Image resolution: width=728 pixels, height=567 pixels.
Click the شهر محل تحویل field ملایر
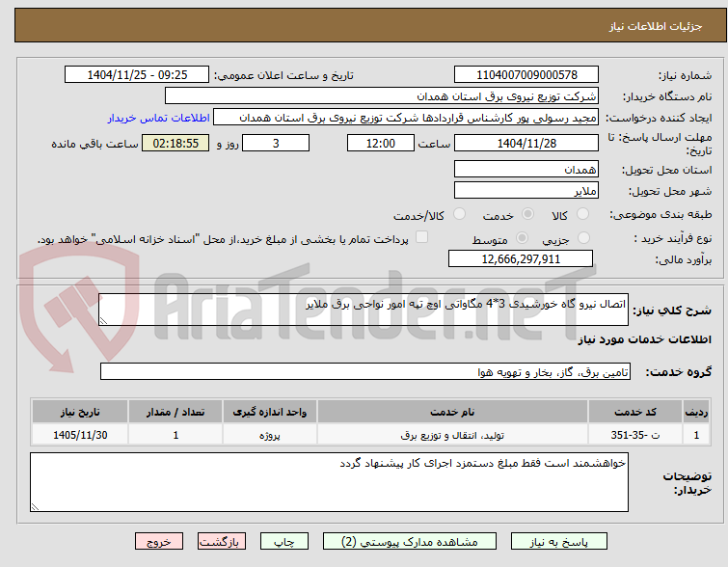526,190
